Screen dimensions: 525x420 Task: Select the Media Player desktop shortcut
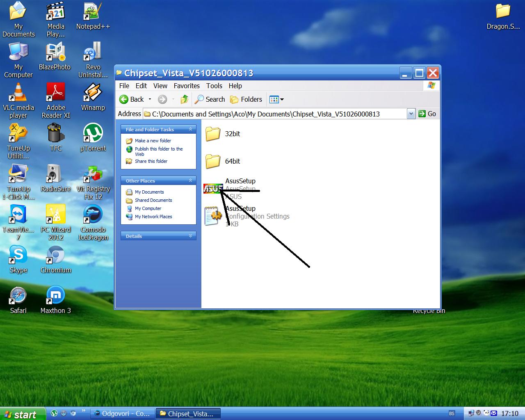[56, 20]
